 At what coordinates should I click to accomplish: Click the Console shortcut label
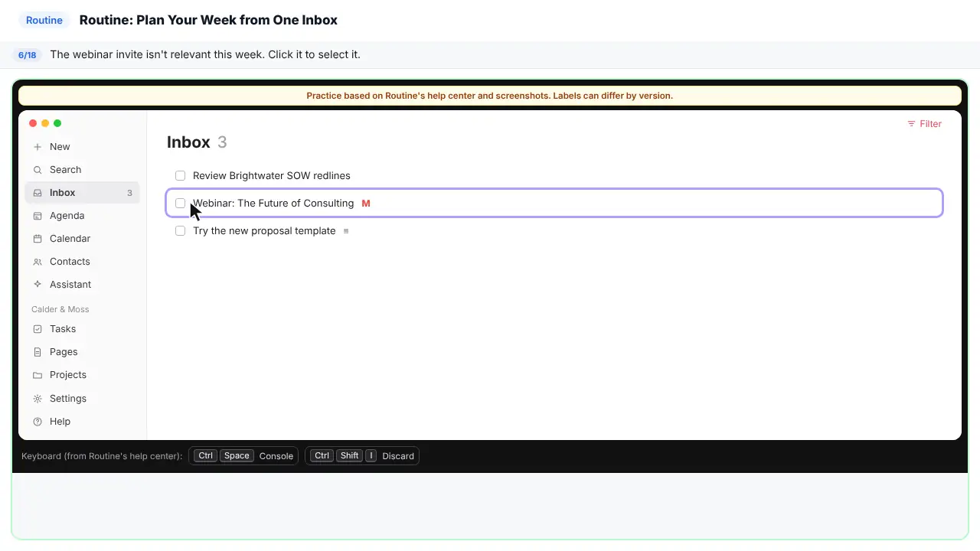click(276, 456)
